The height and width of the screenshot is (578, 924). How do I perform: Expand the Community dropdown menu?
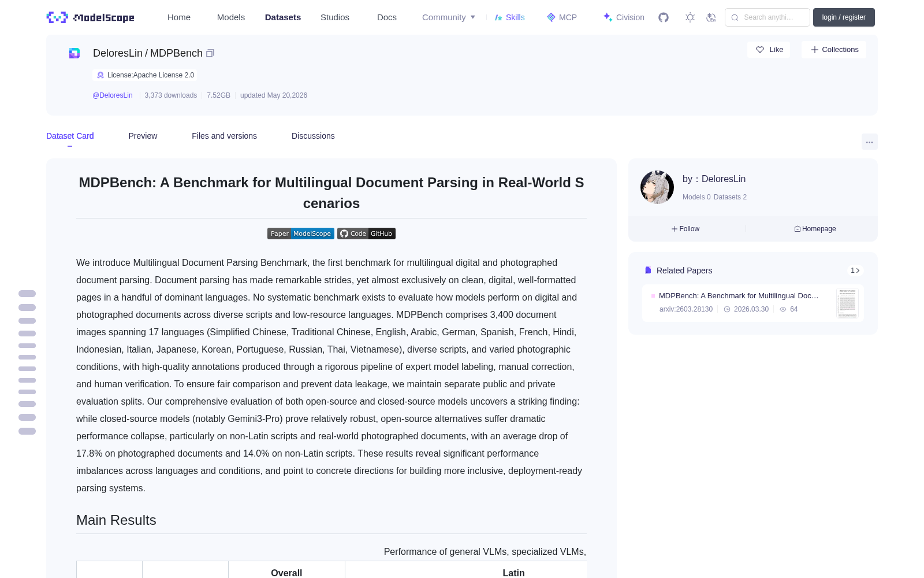point(449,17)
